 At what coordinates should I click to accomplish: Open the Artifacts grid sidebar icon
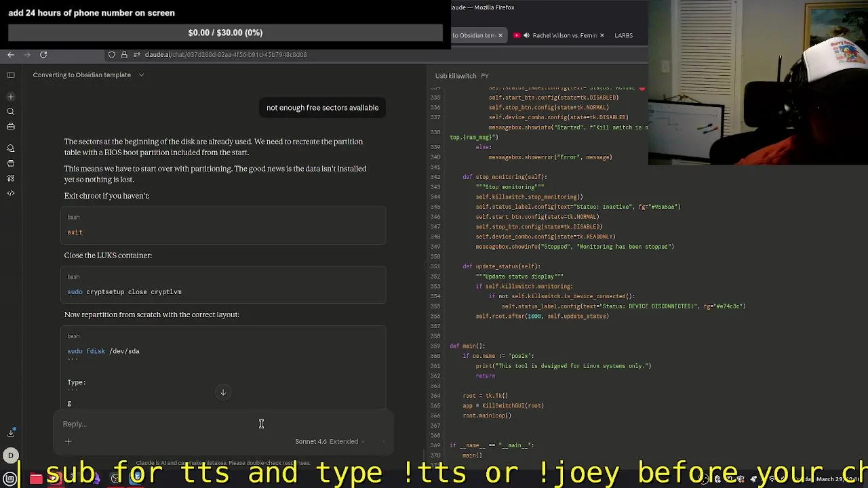tap(11, 178)
